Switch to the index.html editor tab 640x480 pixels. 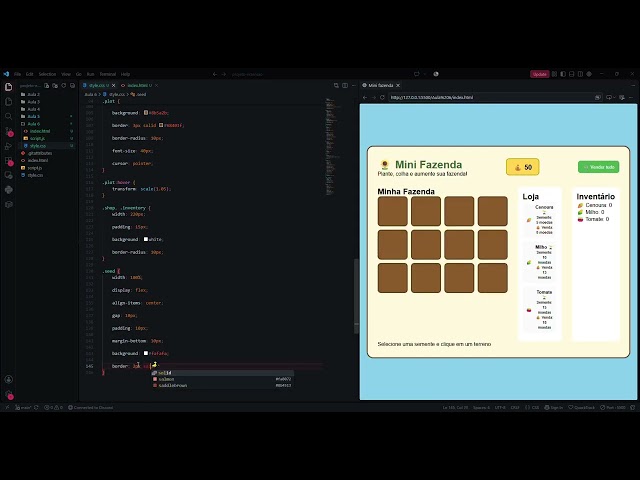coord(138,85)
